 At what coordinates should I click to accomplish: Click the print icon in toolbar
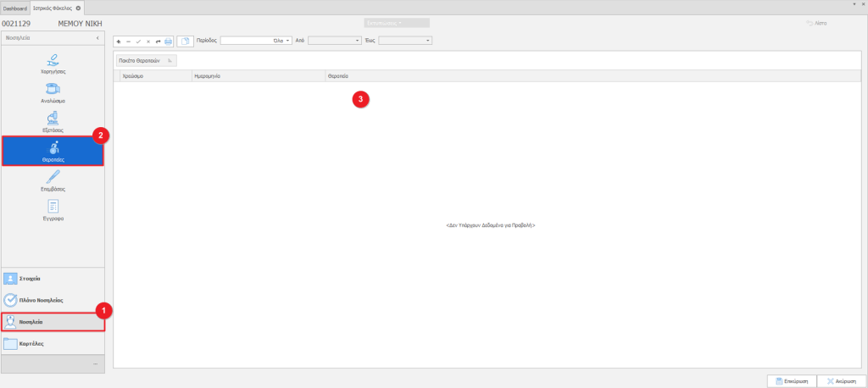tap(168, 41)
